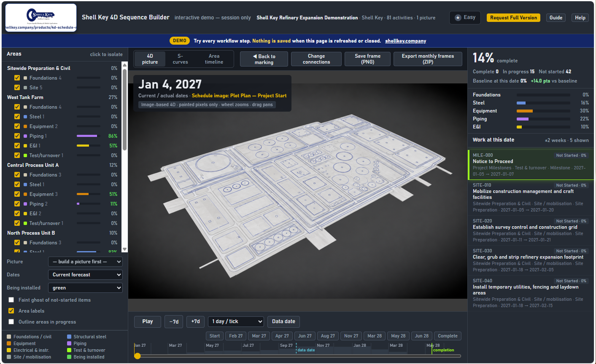Enable Faint ghost of not-started items
Image resolution: width=596 pixels, height=364 pixels.
pyautogui.click(x=11, y=300)
